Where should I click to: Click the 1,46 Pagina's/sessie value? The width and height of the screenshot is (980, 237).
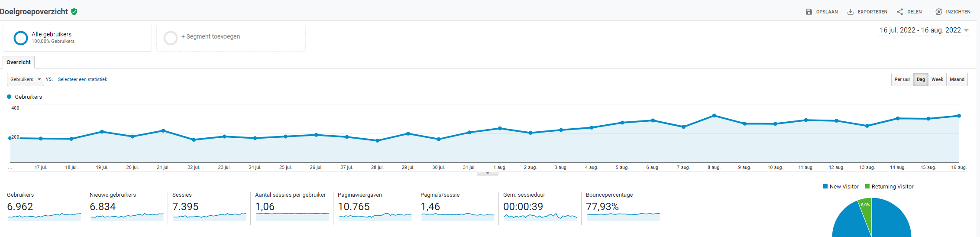pos(430,207)
